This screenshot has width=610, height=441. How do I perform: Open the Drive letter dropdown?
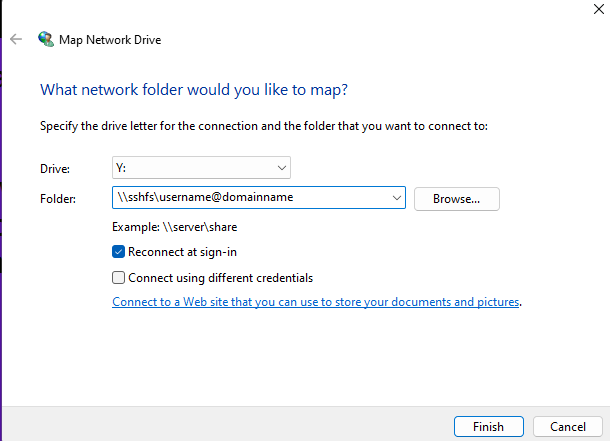282,168
